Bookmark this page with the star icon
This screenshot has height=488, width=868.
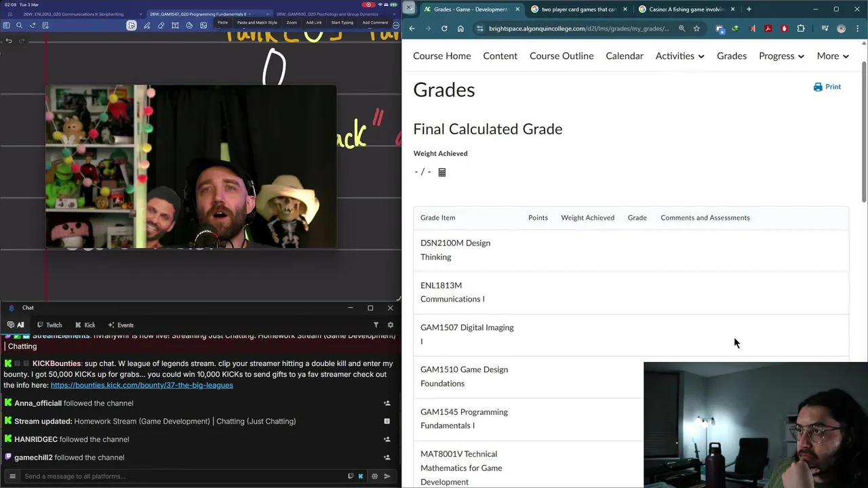[696, 28]
